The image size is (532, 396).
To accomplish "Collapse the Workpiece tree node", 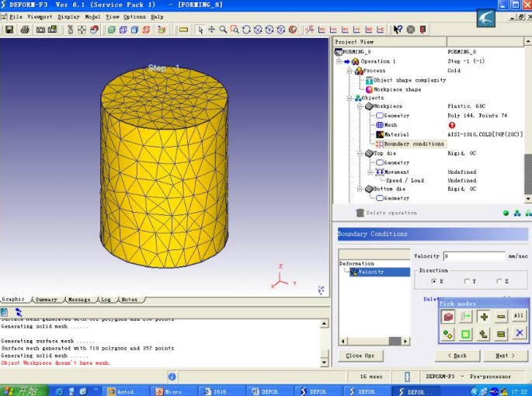I will [360, 106].
